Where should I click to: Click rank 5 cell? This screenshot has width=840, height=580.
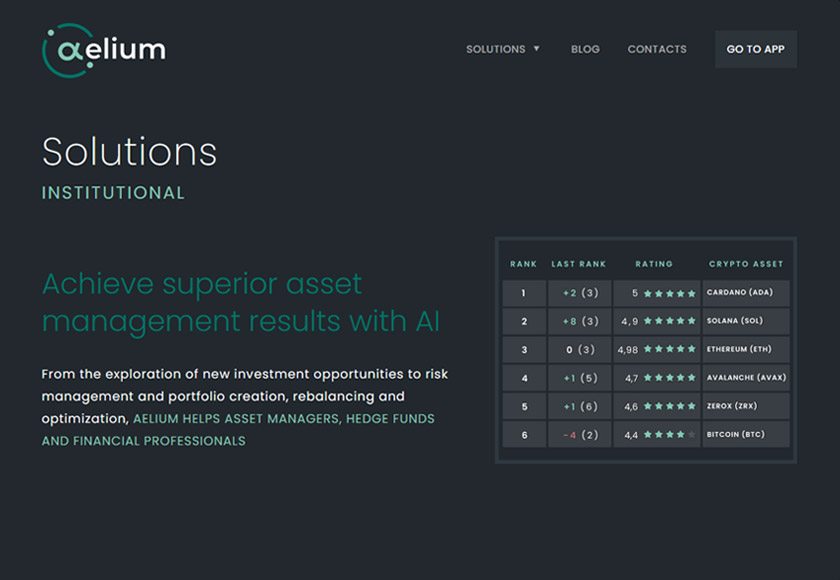pos(524,406)
